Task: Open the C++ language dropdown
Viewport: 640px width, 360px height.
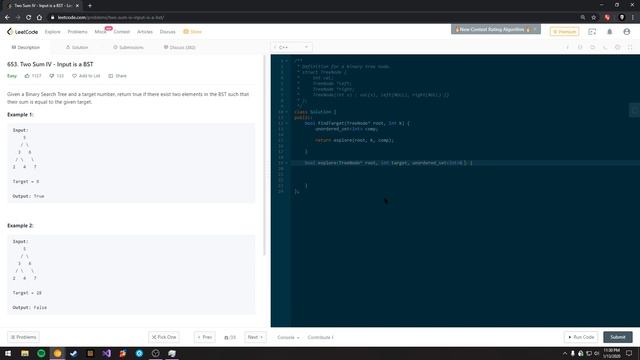Action: [291, 47]
